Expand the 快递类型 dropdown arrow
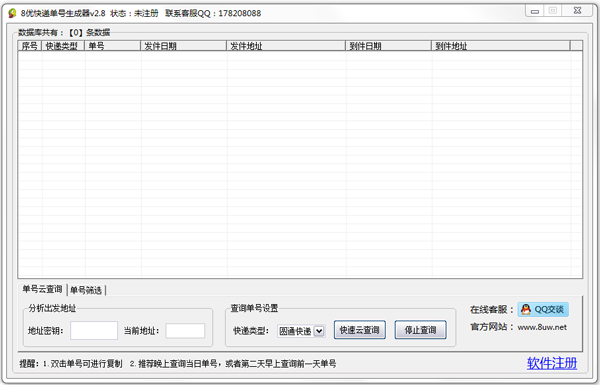Screen dimensions: 600x385 pyautogui.click(x=319, y=331)
